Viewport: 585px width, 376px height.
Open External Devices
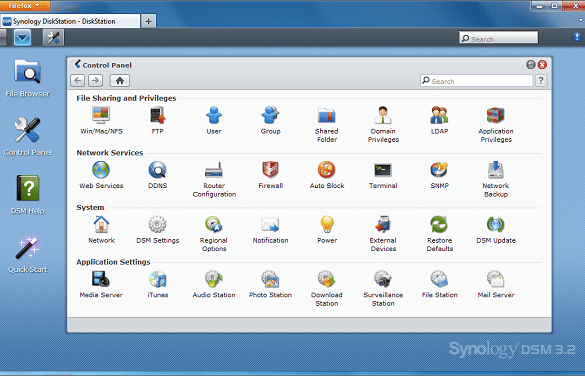(x=383, y=224)
